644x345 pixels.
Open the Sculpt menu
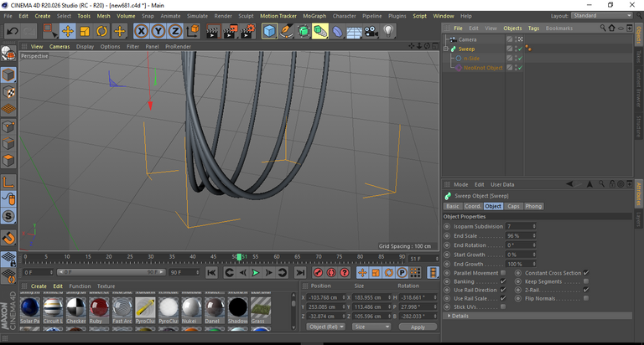(246, 16)
